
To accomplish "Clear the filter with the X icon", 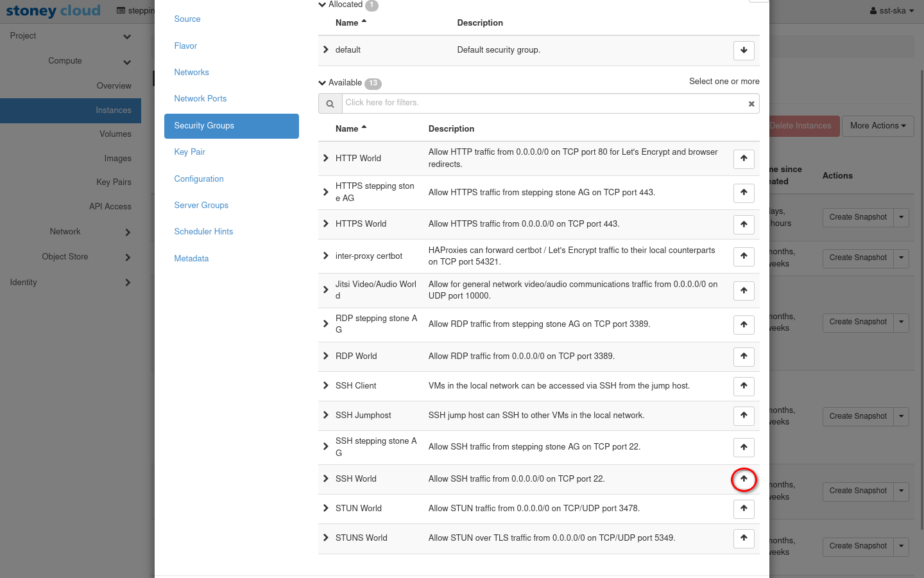I will tap(751, 103).
